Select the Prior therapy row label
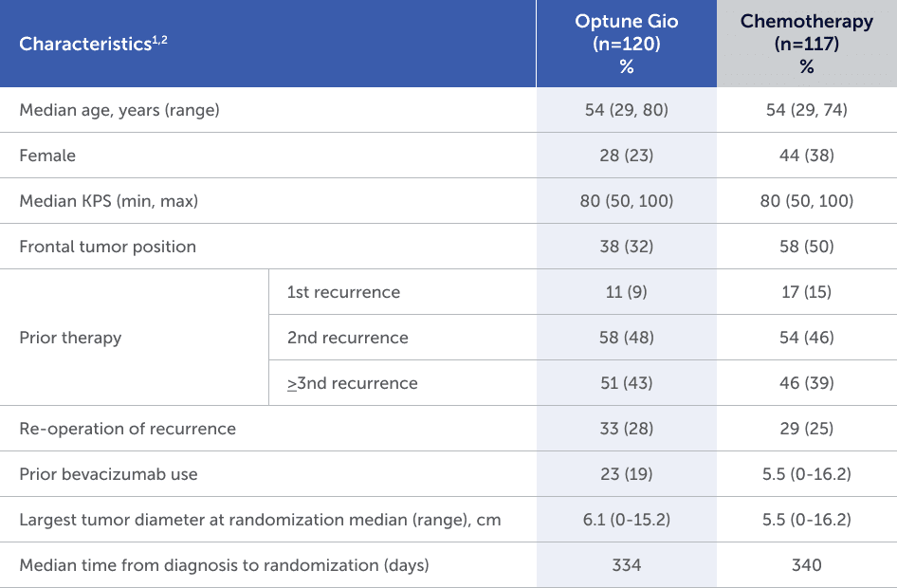 [x=70, y=338]
